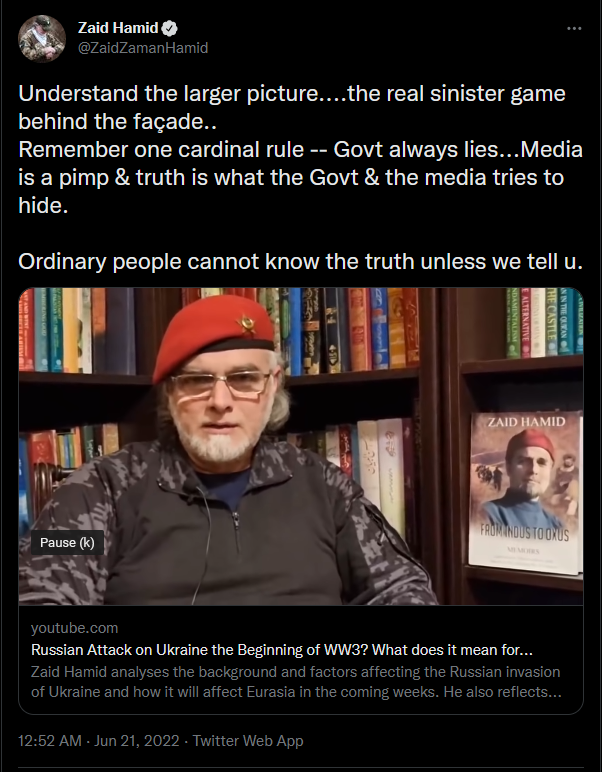Click the Pause (k) tooltip button
The image size is (602, 772).
(67, 542)
